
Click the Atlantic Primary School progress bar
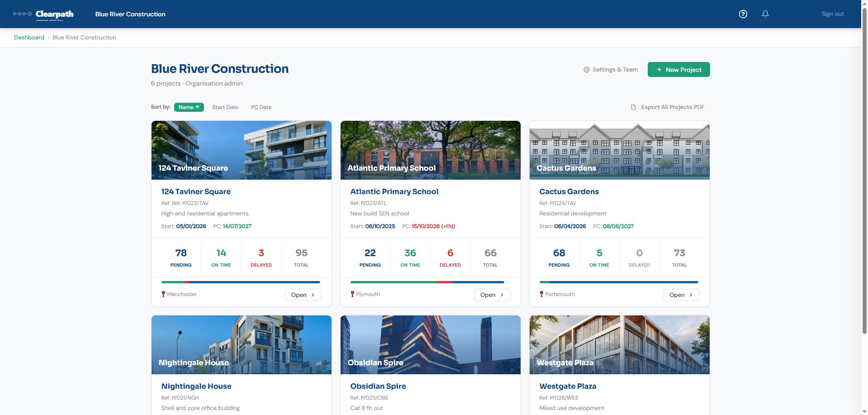430,282
